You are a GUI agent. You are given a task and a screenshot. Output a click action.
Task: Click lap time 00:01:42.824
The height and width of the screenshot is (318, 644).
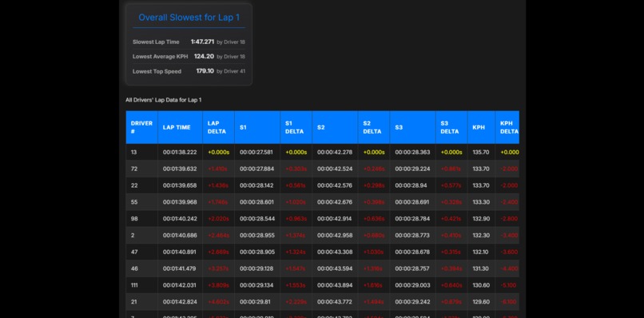180,302
